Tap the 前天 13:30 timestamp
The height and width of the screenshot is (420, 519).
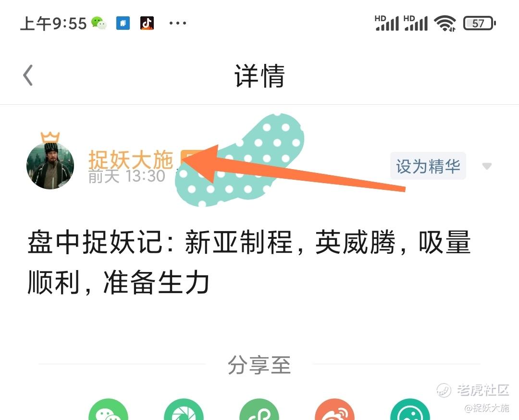point(127,176)
